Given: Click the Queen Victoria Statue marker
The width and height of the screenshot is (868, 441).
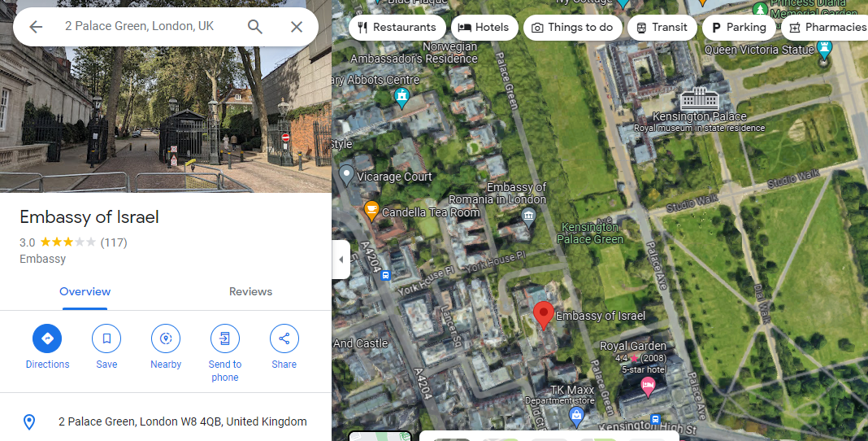Looking at the screenshot, I should (824, 50).
